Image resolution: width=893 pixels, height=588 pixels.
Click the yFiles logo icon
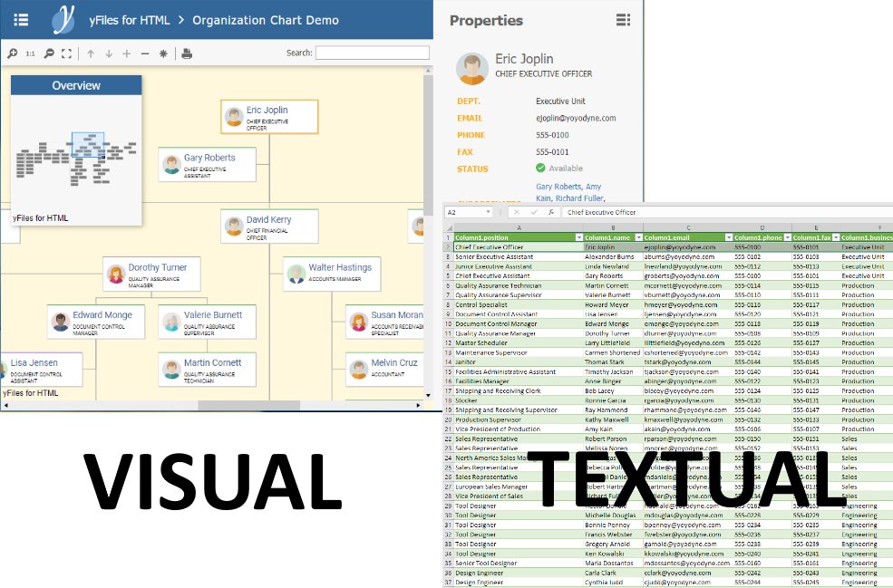click(x=63, y=19)
